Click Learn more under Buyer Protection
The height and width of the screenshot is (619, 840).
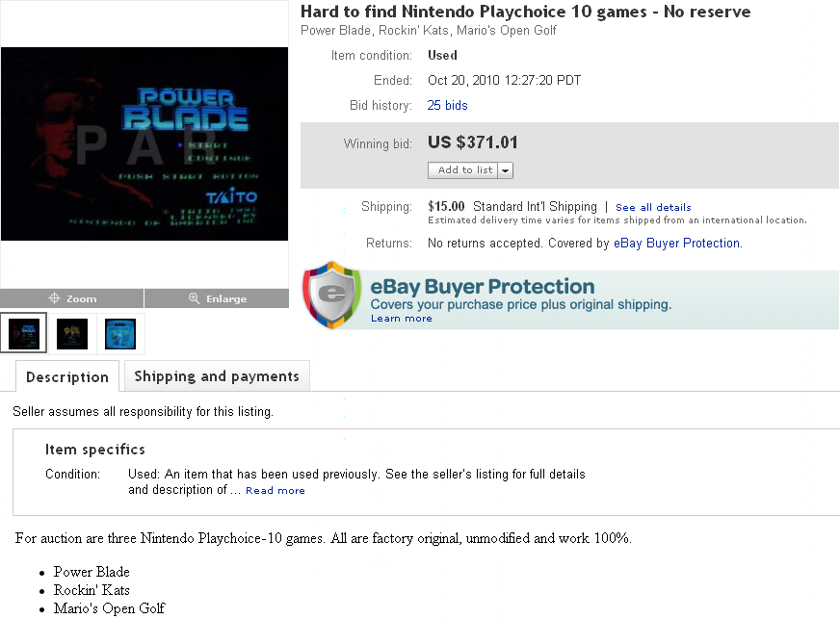tap(401, 319)
